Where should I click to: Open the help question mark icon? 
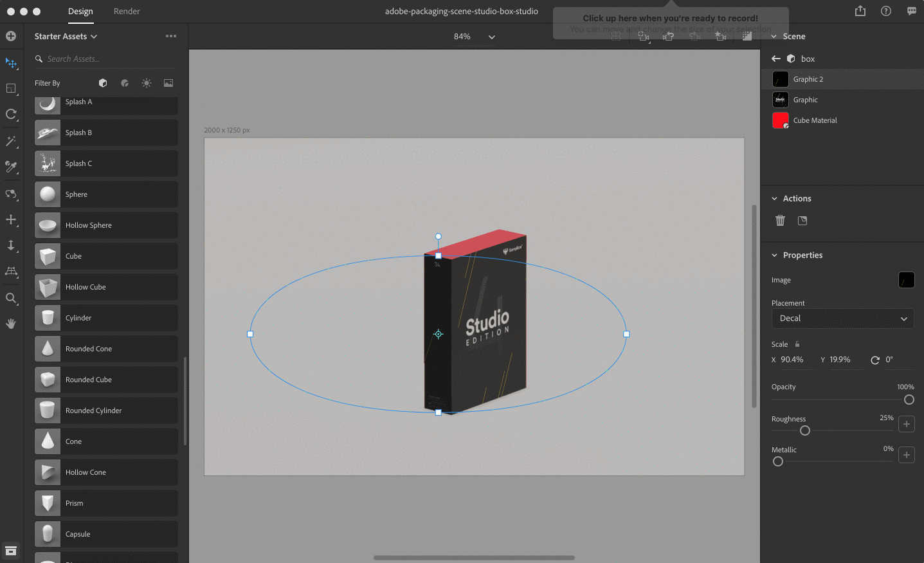(x=886, y=11)
